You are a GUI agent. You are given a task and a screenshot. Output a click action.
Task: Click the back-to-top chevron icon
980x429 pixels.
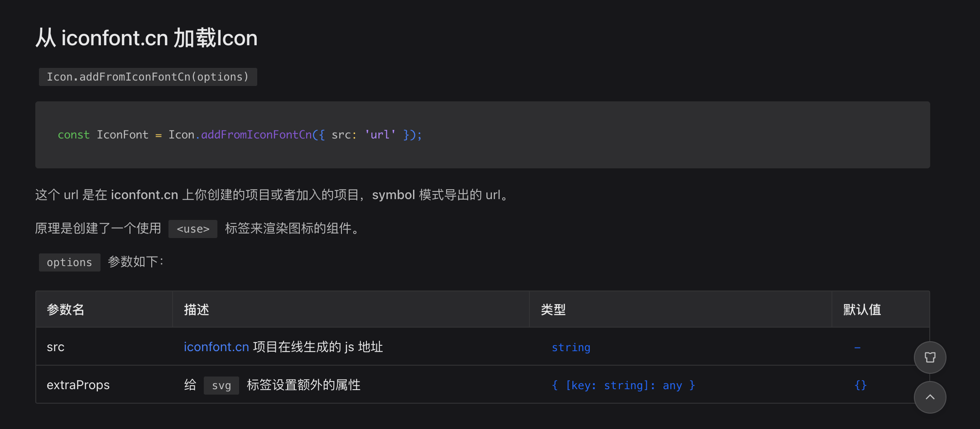tap(930, 397)
